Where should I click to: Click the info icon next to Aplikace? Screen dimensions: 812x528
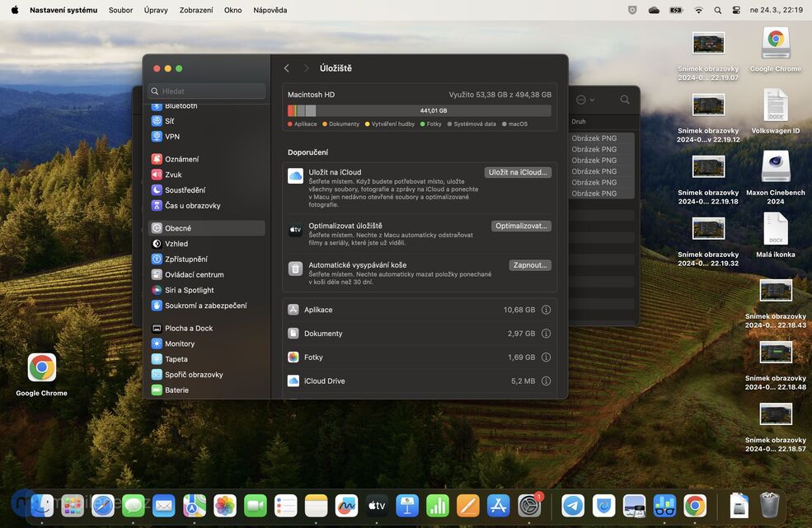(x=545, y=310)
